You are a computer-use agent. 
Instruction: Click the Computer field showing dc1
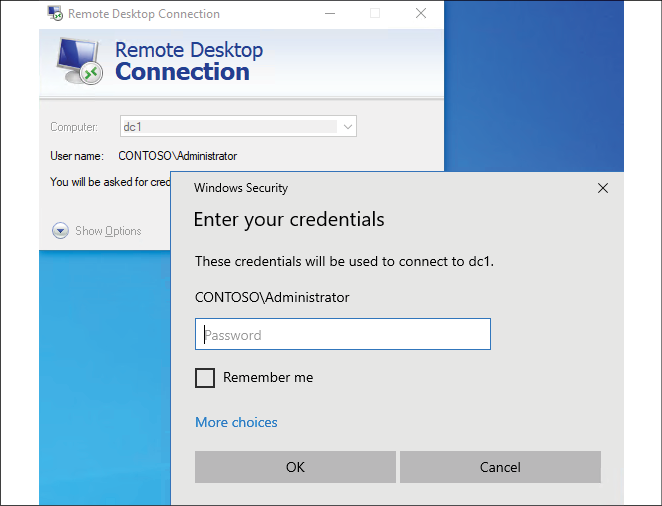pyautogui.click(x=238, y=126)
